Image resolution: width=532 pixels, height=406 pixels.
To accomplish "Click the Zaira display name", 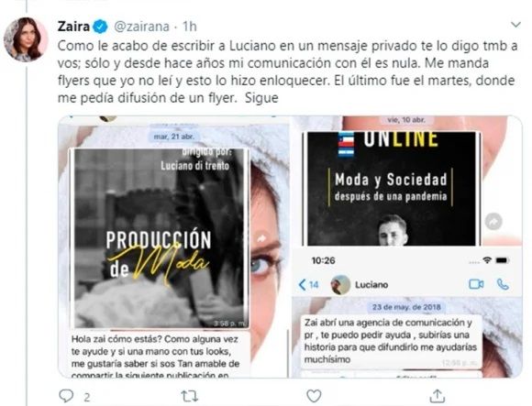I will point(73,27).
